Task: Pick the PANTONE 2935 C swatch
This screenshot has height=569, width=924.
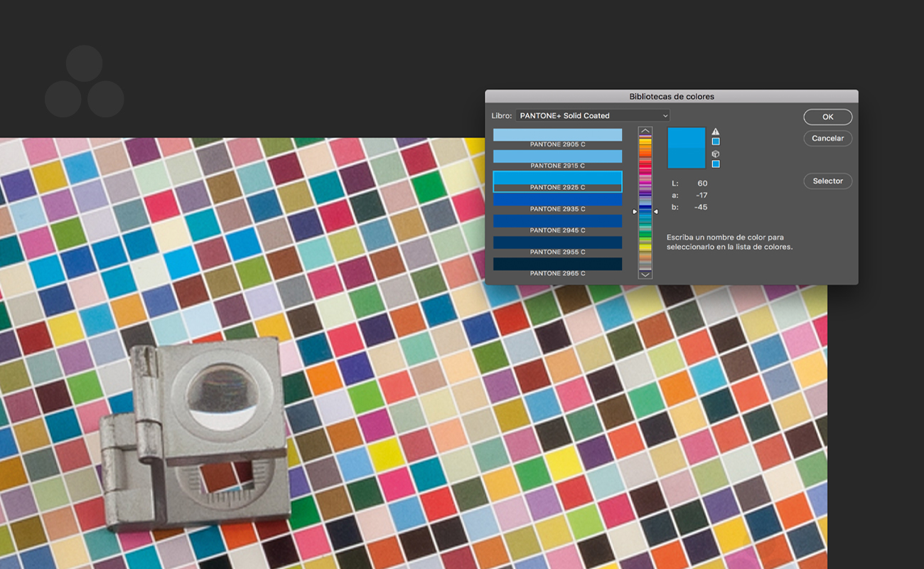Action: tap(557, 202)
